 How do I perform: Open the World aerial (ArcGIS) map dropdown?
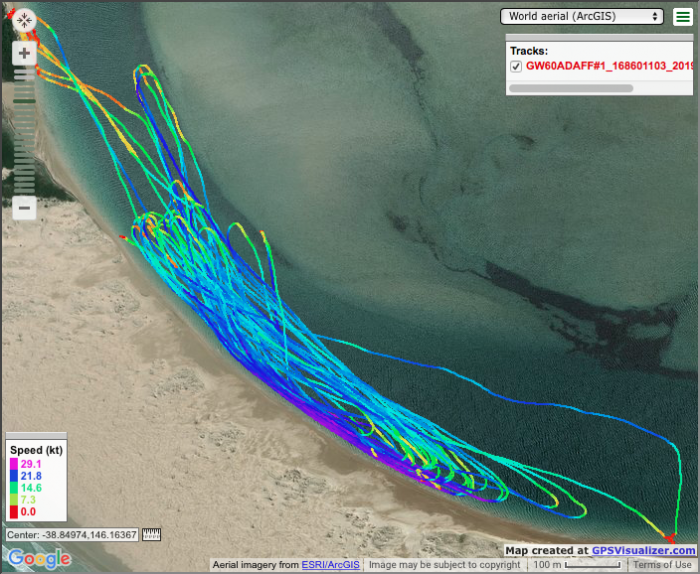click(584, 16)
